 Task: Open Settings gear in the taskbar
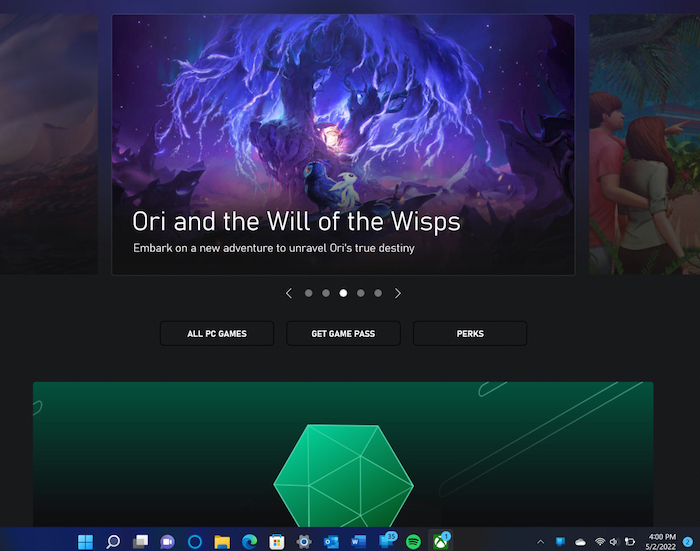[304, 542]
